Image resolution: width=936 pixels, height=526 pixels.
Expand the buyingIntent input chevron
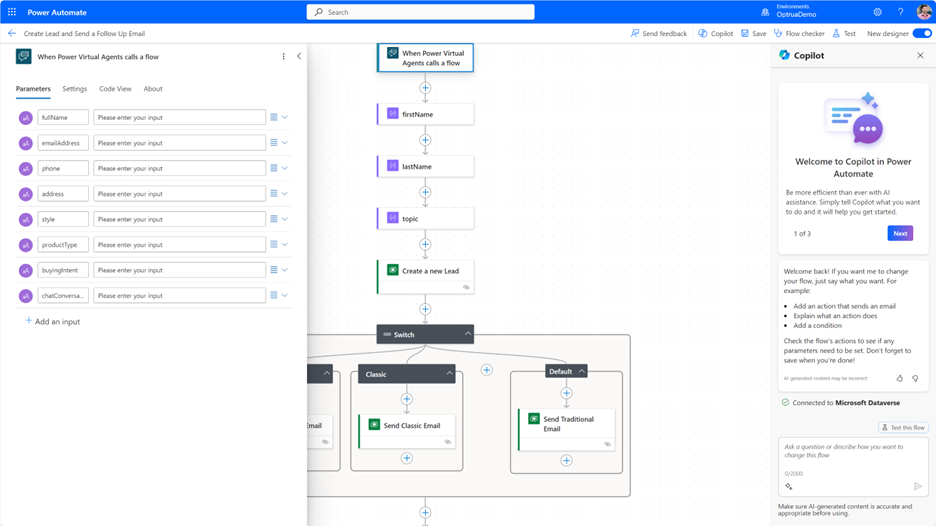point(285,270)
